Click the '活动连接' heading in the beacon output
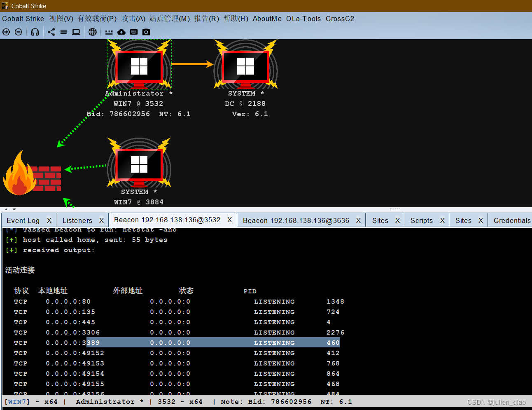The height and width of the screenshot is (410, 532). pos(20,270)
